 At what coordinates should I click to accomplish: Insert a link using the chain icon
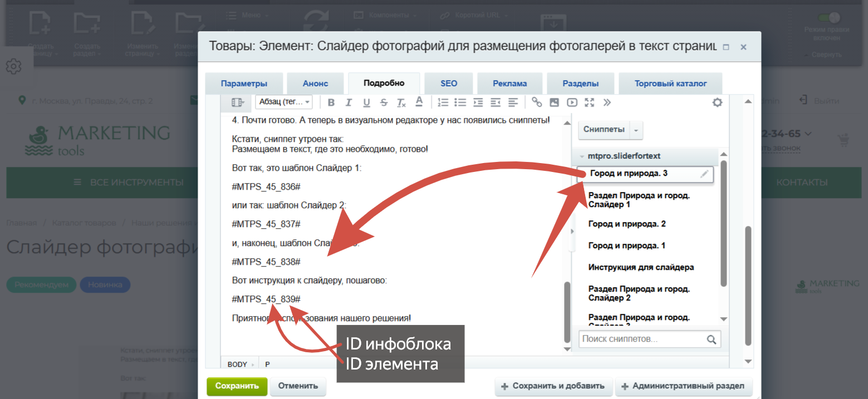[x=537, y=102]
